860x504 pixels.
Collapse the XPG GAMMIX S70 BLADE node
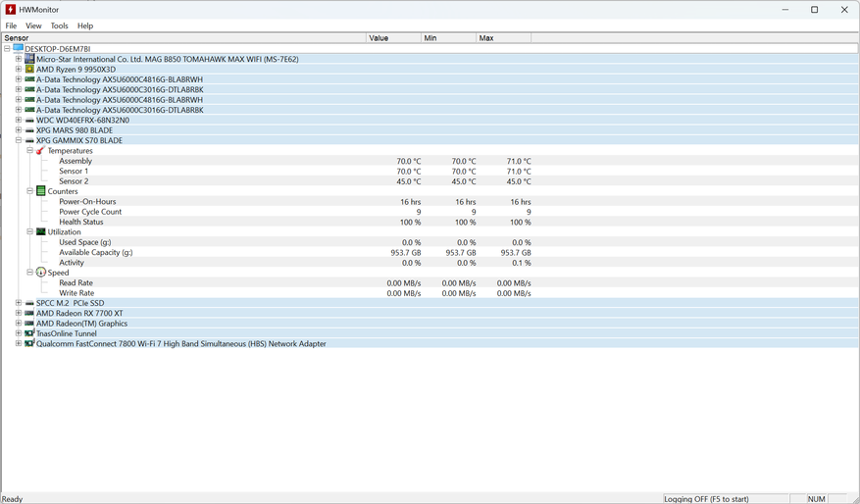pos(18,140)
